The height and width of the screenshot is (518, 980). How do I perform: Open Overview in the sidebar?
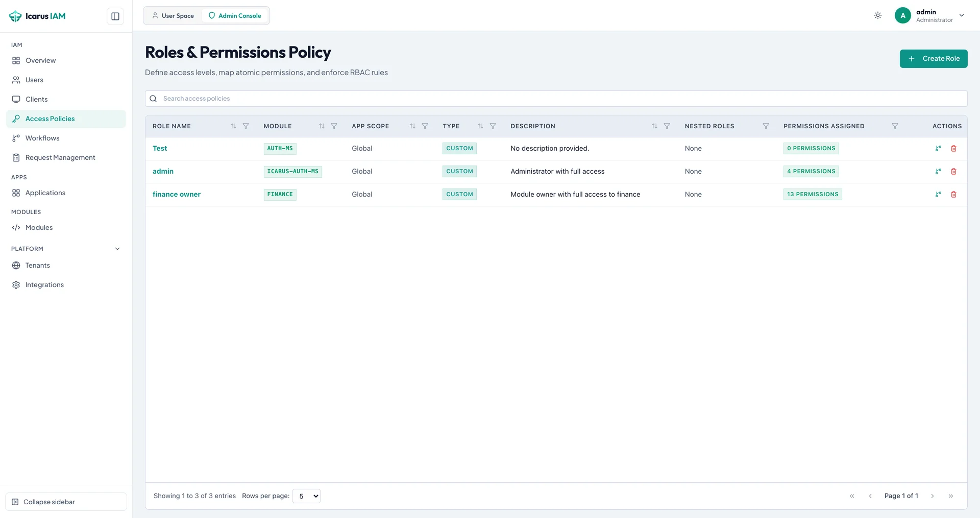pos(66,60)
